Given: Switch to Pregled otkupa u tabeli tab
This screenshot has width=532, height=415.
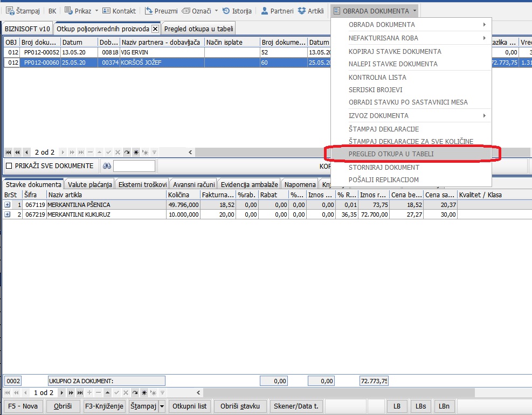Looking at the screenshot, I should (198, 29).
